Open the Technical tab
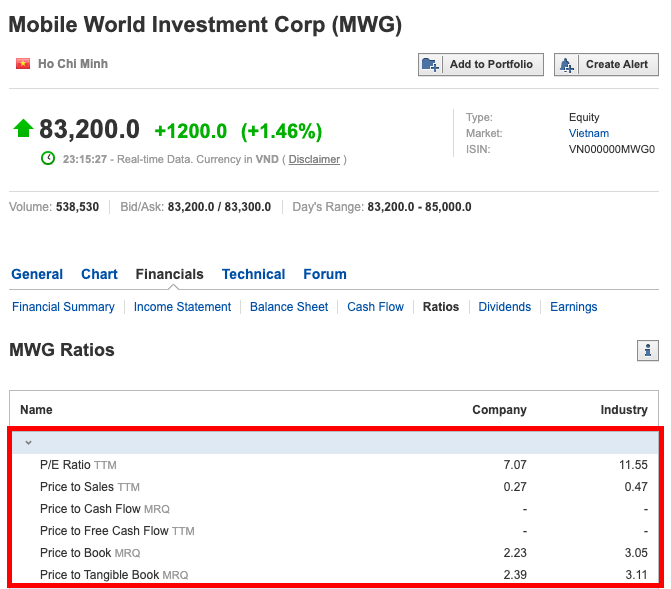671x589 pixels. [253, 274]
